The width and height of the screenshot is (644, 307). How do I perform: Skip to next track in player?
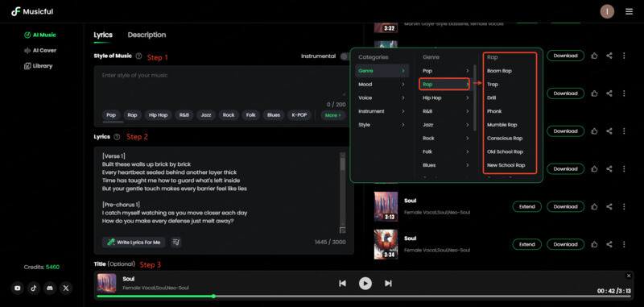click(388, 283)
